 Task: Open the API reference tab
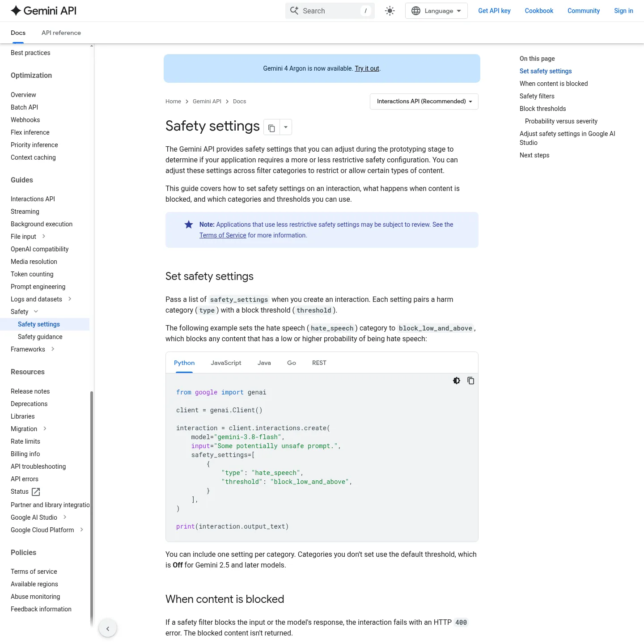tap(61, 33)
